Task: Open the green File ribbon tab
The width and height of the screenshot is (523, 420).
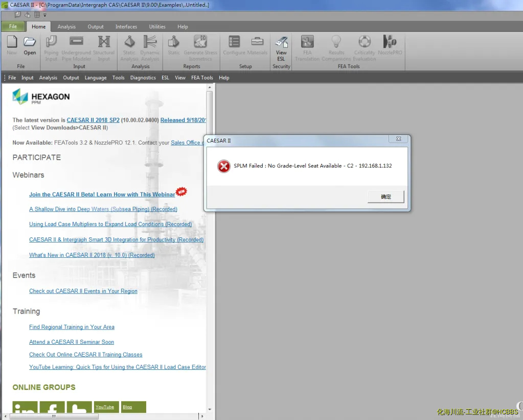Action: click(13, 27)
